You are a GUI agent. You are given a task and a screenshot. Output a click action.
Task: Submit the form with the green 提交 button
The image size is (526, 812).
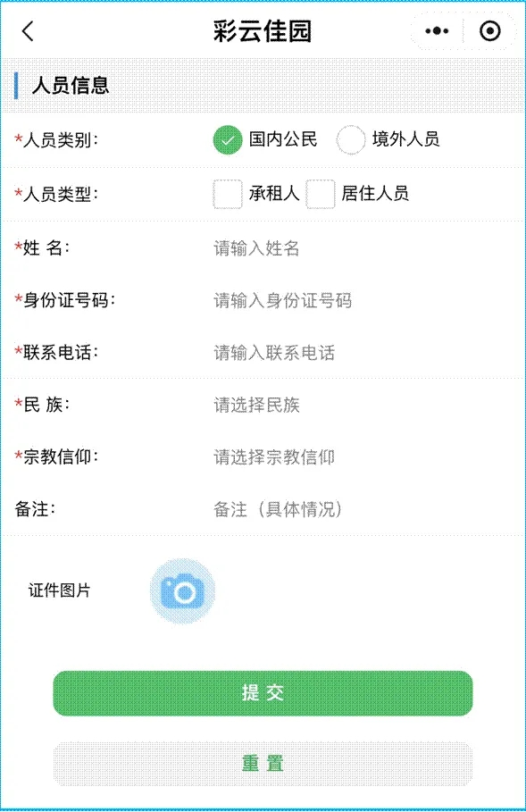tap(263, 693)
